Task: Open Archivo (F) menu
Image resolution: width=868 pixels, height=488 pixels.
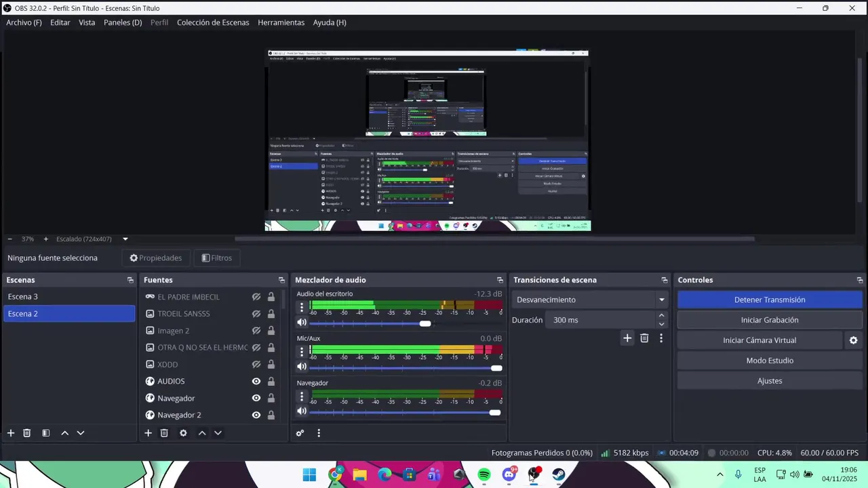Action: point(24,22)
